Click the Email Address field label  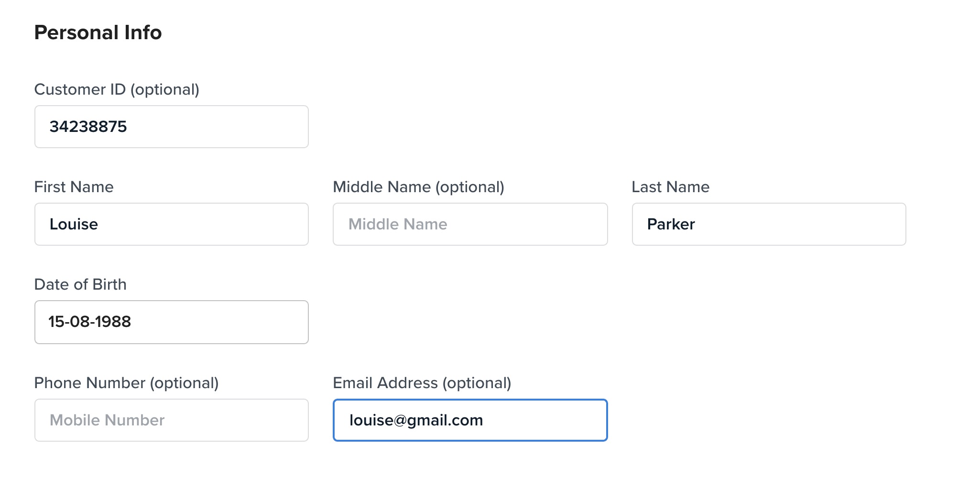(385, 383)
